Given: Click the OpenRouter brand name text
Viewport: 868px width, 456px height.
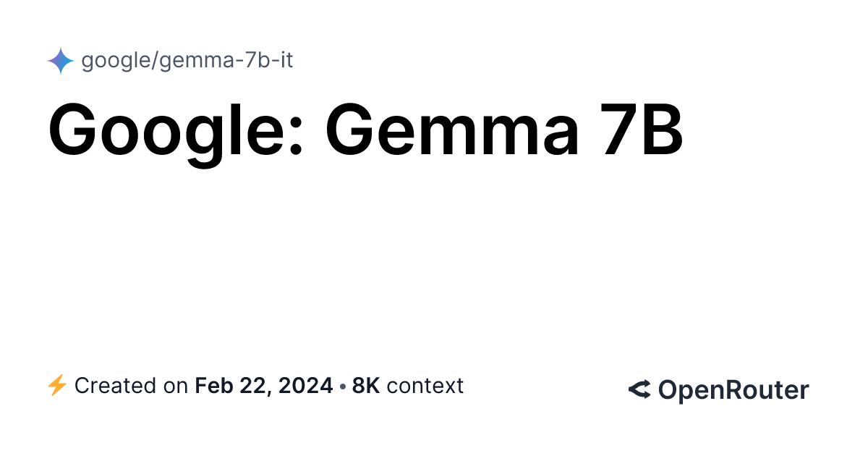Looking at the screenshot, I should (x=733, y=390).
